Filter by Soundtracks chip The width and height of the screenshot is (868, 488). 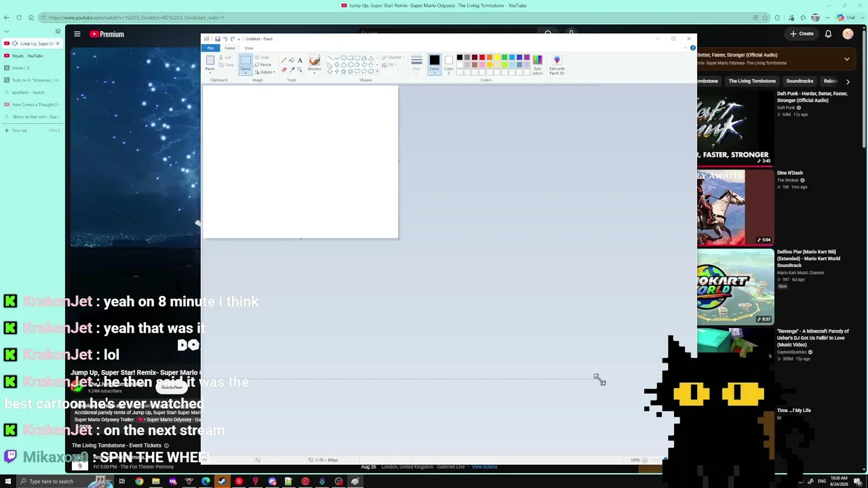[x=800, y=81]
